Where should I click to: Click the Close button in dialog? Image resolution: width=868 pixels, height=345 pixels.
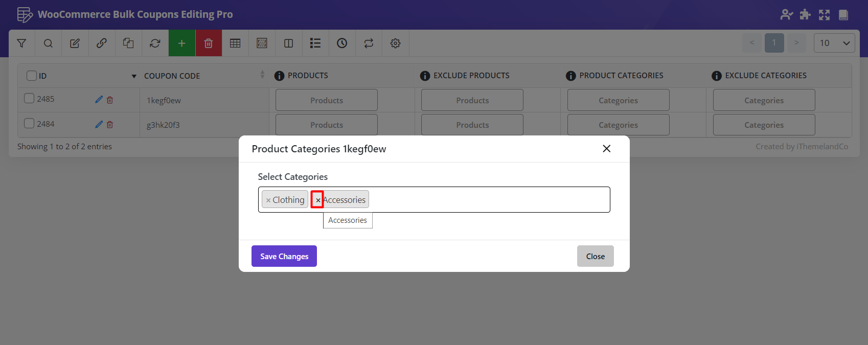click(x=595, y=256)
